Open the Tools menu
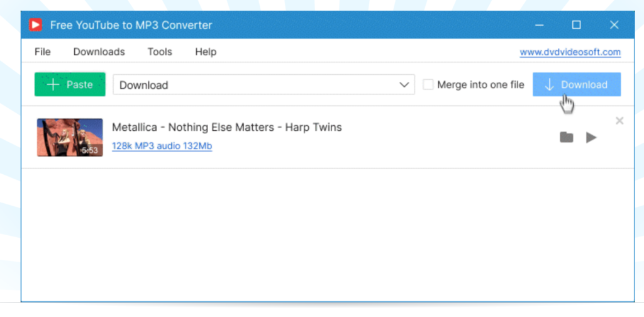This screenshot has width=644, height=317. (160, 52)
